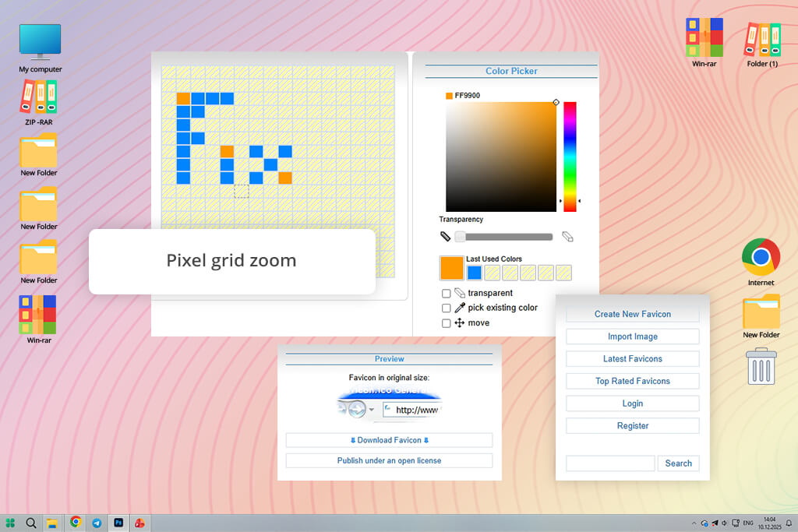
Task: Click the taskbar clock showing 14:04
Action: (769, 523)
